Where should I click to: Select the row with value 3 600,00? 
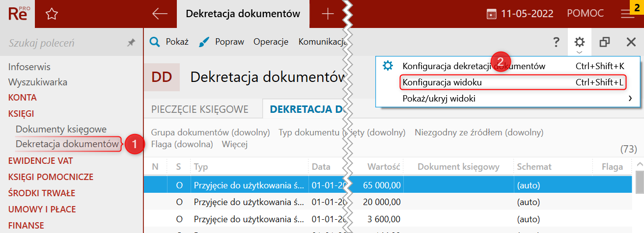click(x=388, y=218)
